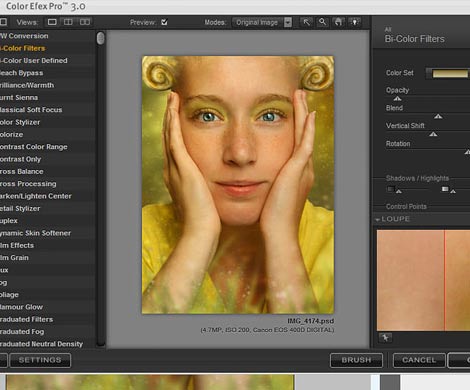Click the BRUSH button
The height and width of the screenshot is (390, 470).
click(356, 360)
